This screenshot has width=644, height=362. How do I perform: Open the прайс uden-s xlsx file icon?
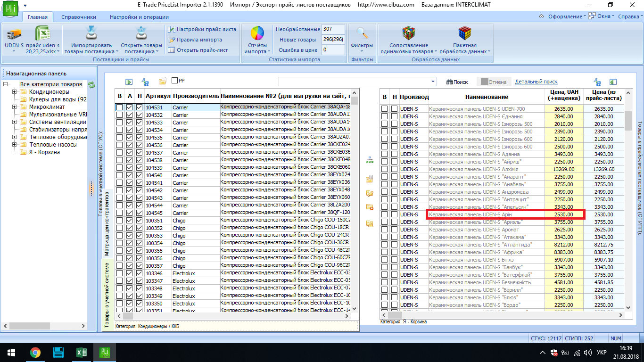click(x=42, y=34)
